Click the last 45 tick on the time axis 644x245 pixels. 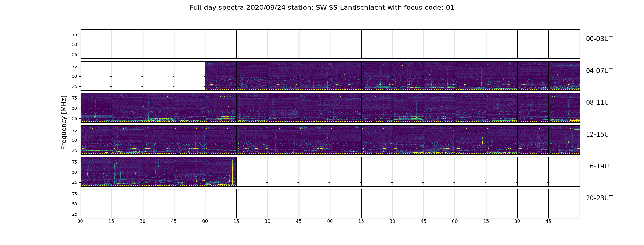(548, 221)
